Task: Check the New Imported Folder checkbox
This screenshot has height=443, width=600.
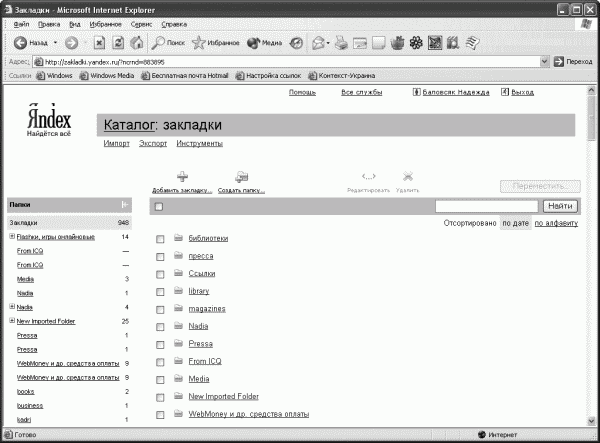Action: pyautogui.click(x=160, y=397)
